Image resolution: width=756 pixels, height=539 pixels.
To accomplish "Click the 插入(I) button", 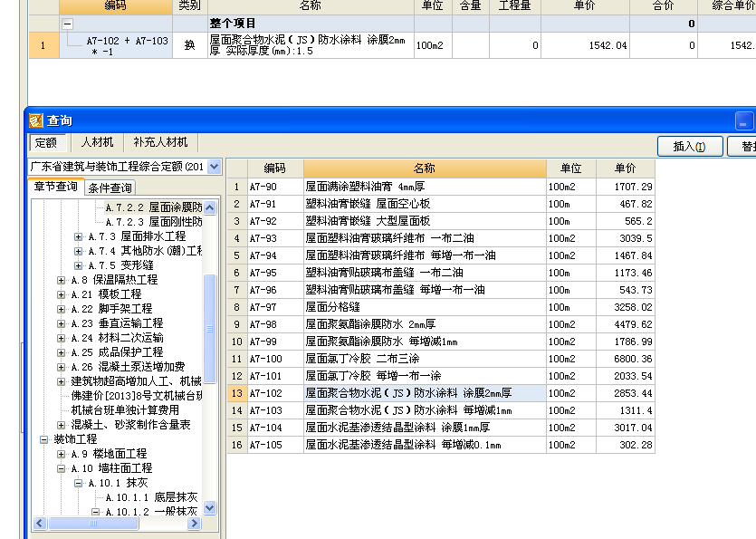I will [x=690, y=146].
